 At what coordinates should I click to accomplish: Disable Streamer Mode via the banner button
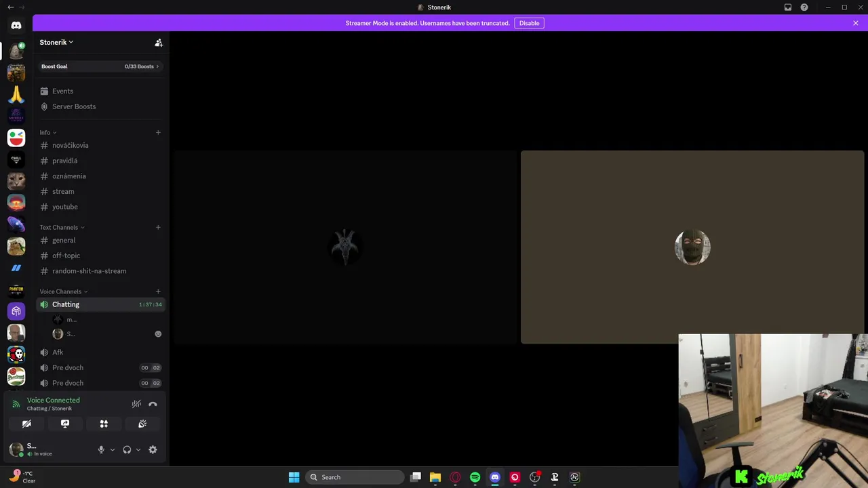coord(529,23)
